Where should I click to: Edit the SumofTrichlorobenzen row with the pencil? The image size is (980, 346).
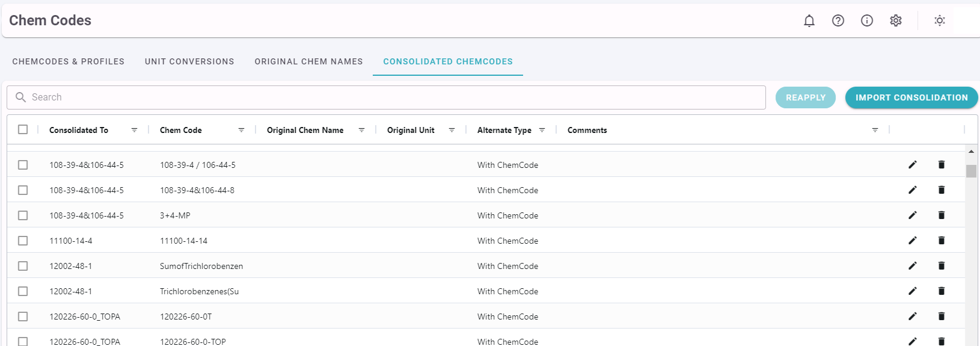(913, 265)
